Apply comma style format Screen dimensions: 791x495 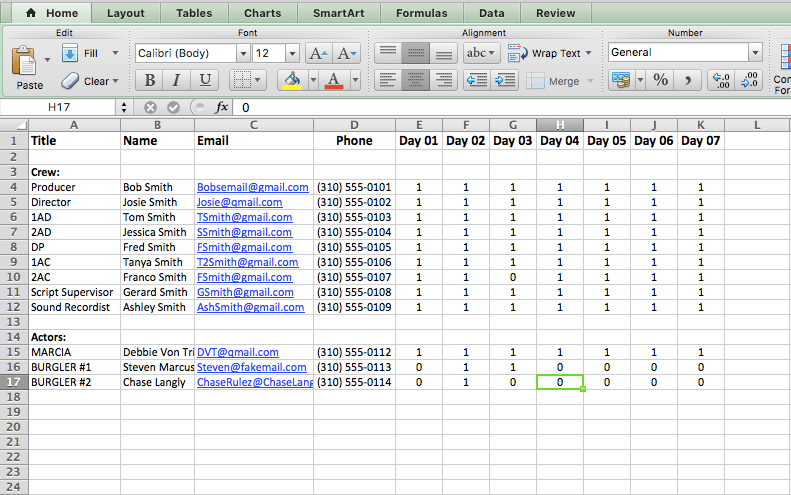(688, 80)
